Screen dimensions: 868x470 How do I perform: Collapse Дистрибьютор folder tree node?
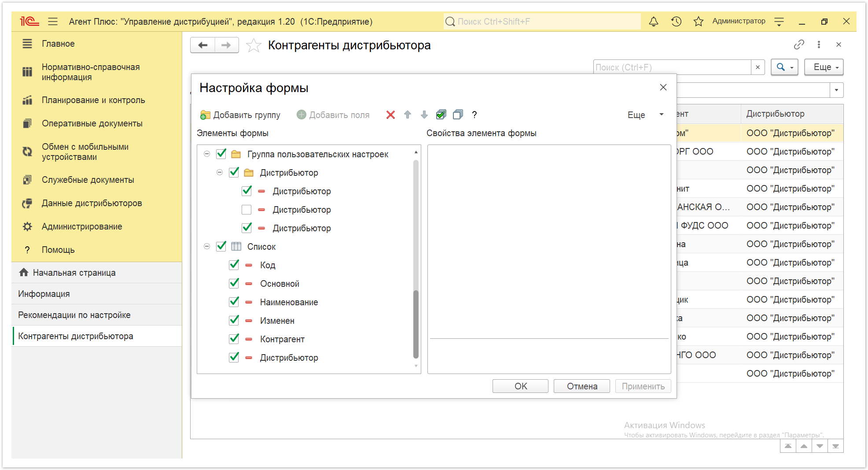220,173
